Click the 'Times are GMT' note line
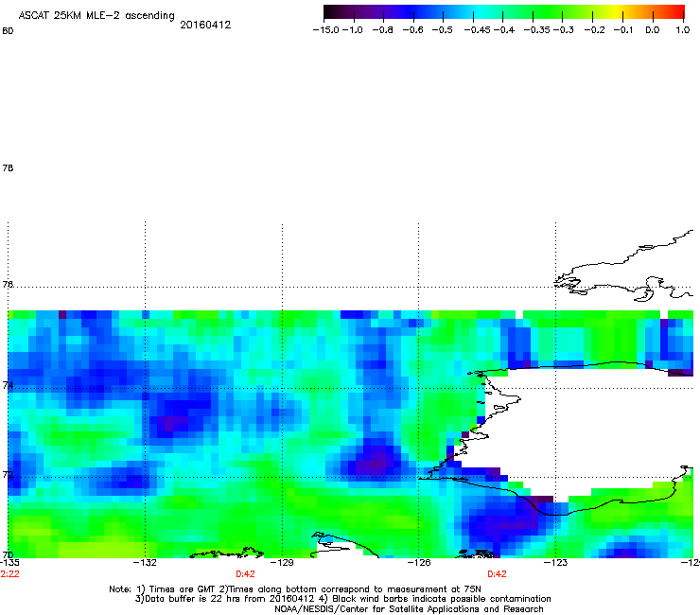Image resolution: width=700 pixels, height=615 pixels. (x=295, y=589)
